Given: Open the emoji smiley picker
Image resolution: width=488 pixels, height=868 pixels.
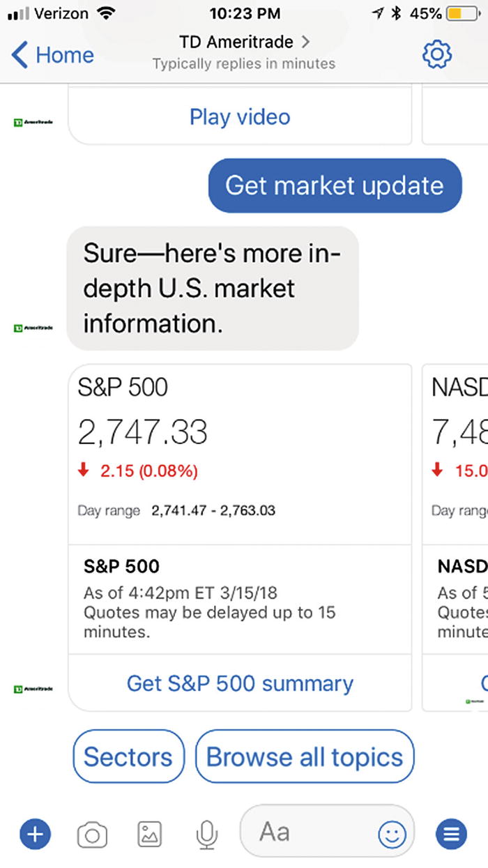Looking at the screenshot, I should pyautogui.click(x=392, y=833).
